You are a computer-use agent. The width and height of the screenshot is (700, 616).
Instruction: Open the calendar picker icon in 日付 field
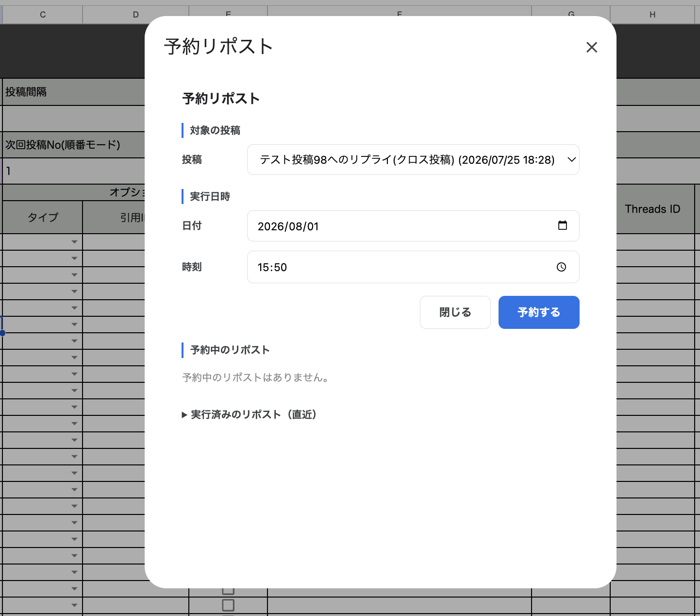pyautogui.click(x=563, y=225)
